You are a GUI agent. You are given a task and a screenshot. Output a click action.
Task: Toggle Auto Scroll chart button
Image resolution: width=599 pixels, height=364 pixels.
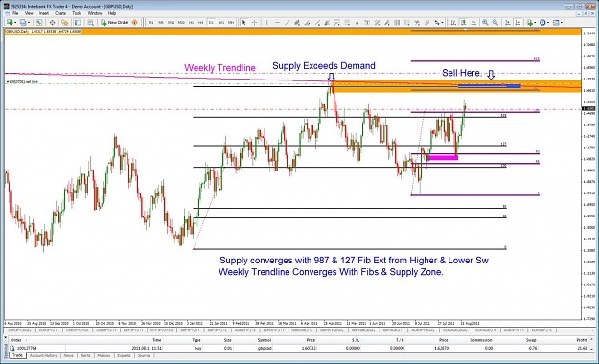(x=507, y=23)
